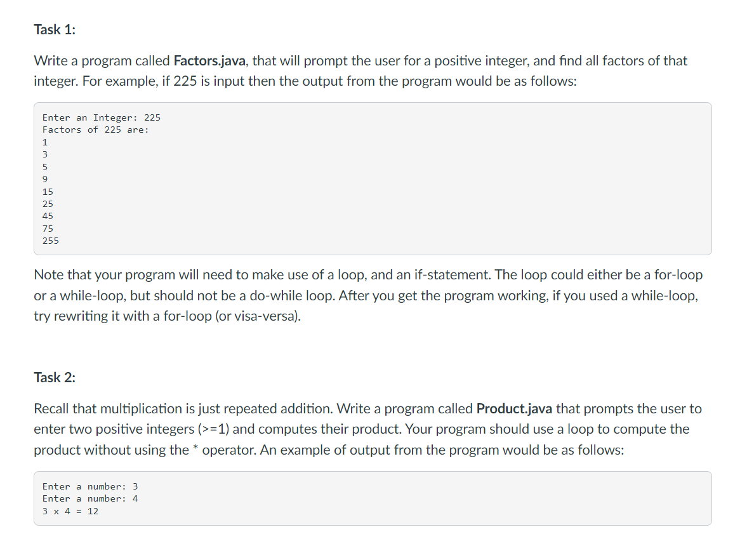
Task: Click the 'Enter a number: 4' line
Action: click(90, 499)
